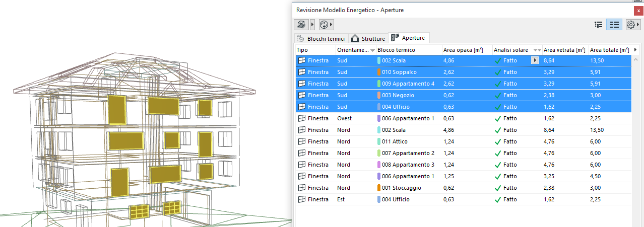Expand more columns arrow at header right

[635, 50]
